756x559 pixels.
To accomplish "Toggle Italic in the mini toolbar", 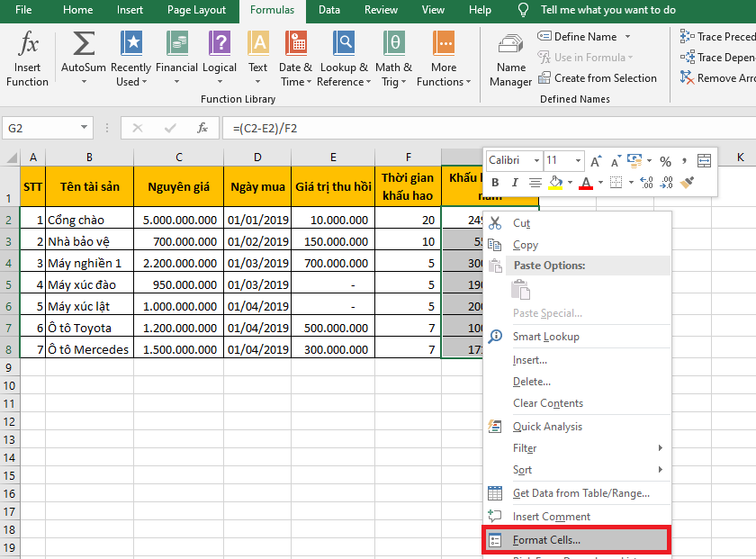I will 513,183.
